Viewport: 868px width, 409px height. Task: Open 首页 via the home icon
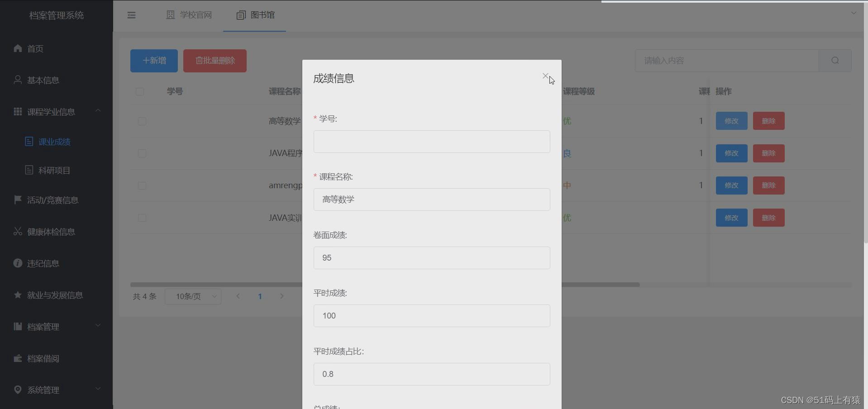[18, 48]
